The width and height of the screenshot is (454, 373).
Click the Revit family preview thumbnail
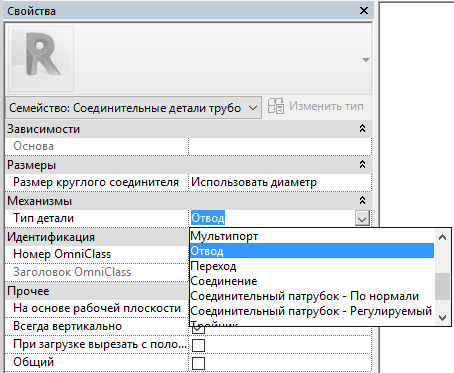tap(41, 59)
